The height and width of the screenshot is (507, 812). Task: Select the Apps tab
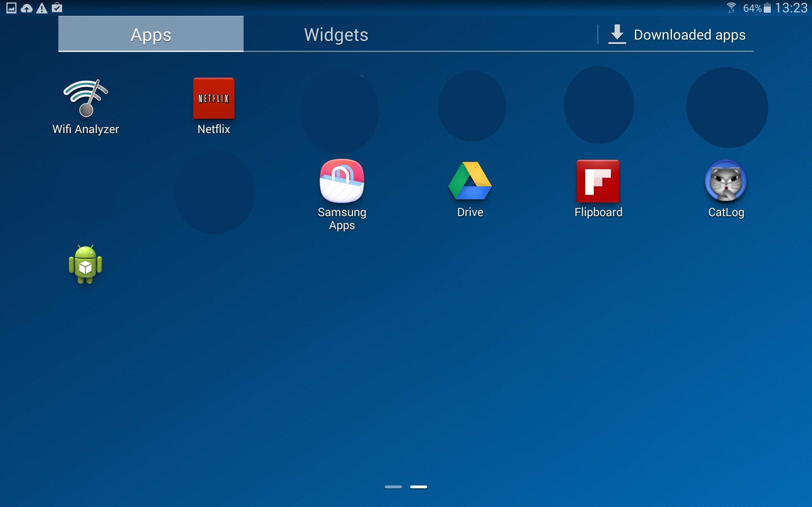pyautogui.click(x=151, y=35)
